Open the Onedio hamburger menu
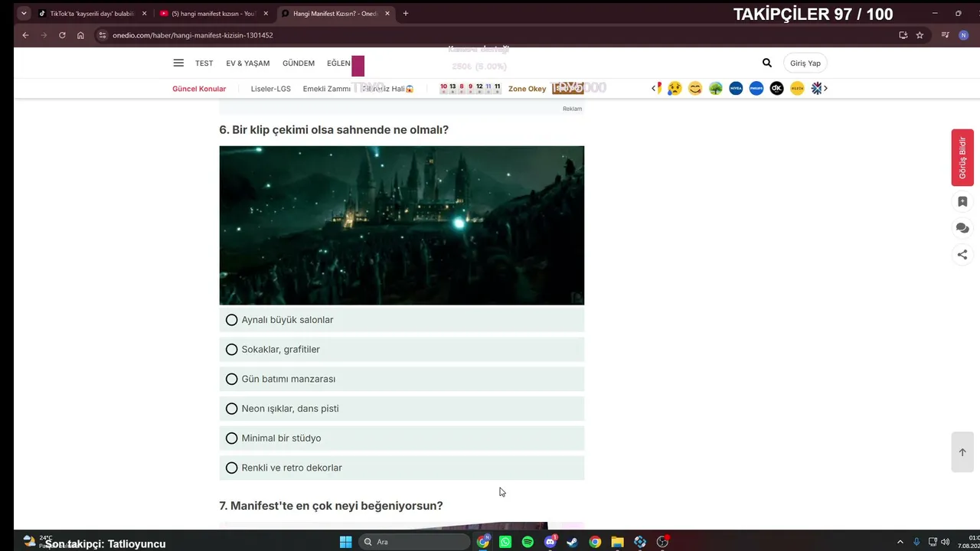The width and height of the screenshot is (980, 551). (x=178, y=63)
